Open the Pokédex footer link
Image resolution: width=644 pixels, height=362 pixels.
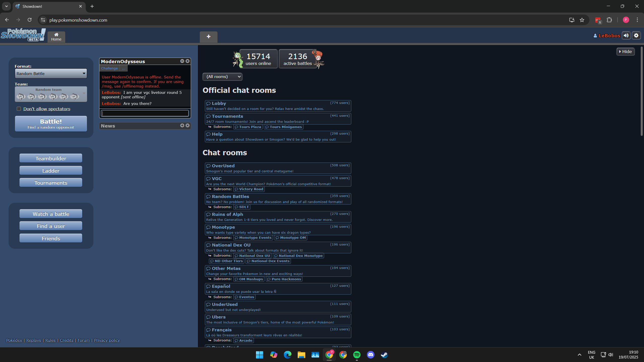tap(14, 340)
